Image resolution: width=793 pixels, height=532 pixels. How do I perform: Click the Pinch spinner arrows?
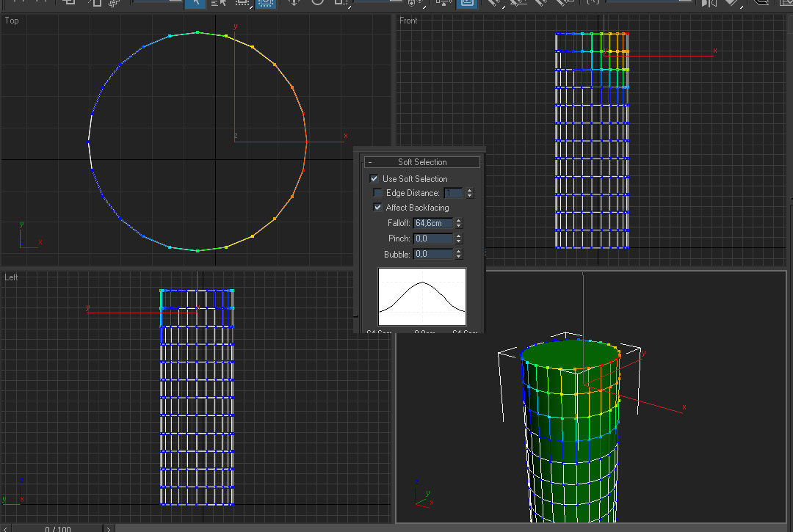(x=459, y=238)
